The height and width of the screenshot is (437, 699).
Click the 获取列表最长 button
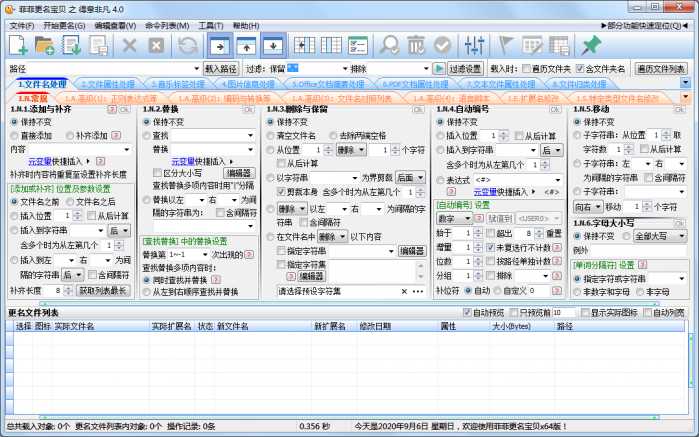coord(103,291)
